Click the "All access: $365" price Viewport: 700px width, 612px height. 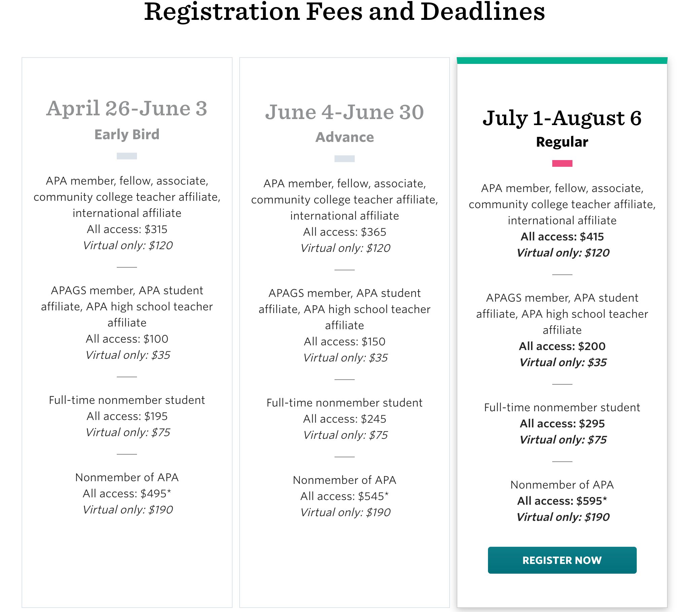pos(344,232)
